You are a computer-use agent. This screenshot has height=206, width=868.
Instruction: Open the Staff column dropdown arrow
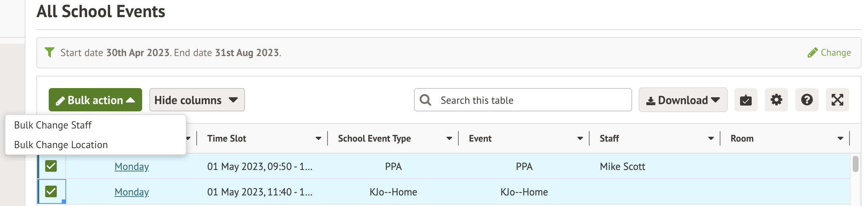click(x=711, y=139)
